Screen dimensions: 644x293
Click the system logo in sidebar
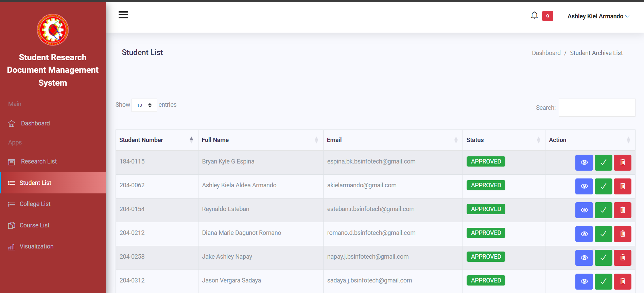[x=53, y=30]
